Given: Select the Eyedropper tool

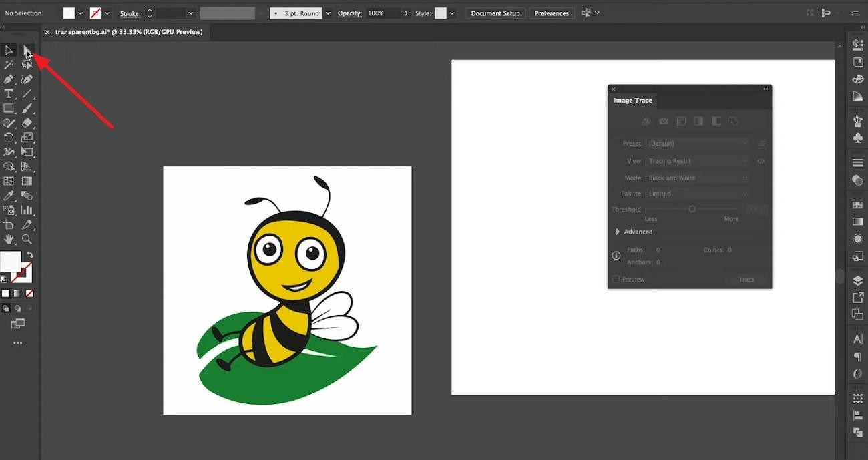Looking at the screenshot, I should pos(9,196).
